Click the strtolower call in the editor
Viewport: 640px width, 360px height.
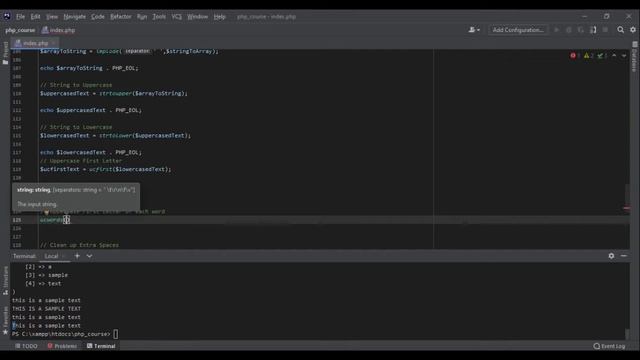(116, 136)
